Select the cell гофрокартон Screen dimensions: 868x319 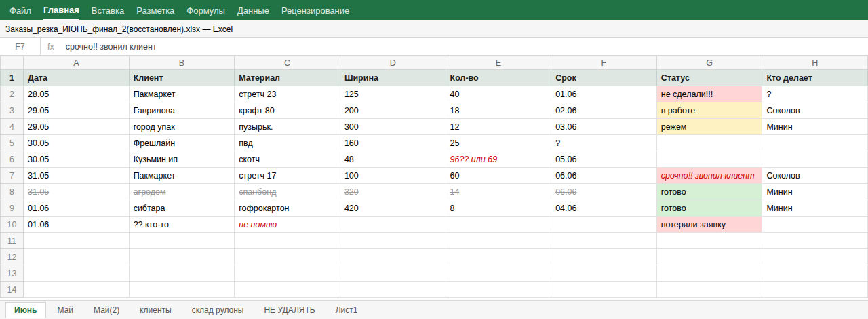click(x=287, y=208)
